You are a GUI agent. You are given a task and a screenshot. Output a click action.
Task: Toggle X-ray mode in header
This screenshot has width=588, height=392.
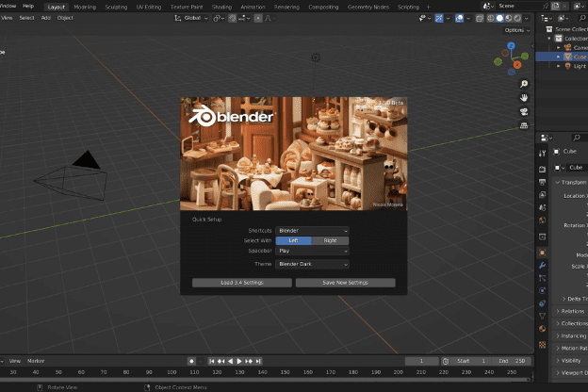[x=480, y=18]
